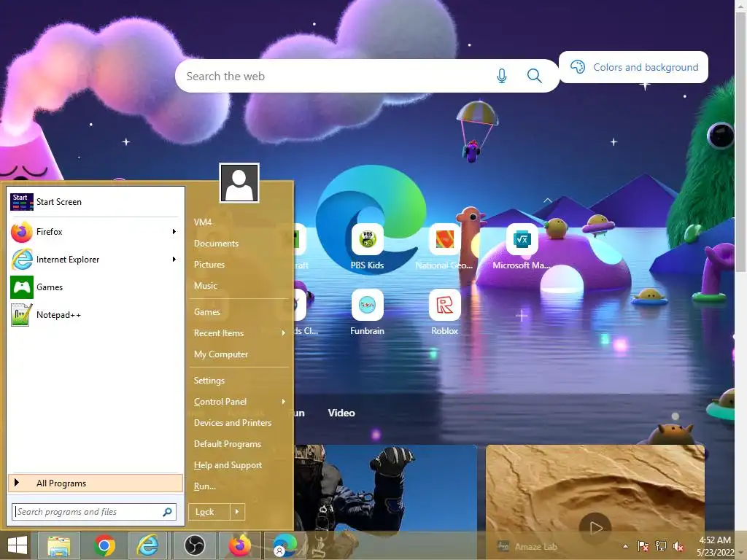747x560 pixels.
Task: Click the start menu search magnifier
Action: pyautogui.click(x=167, y=512)
